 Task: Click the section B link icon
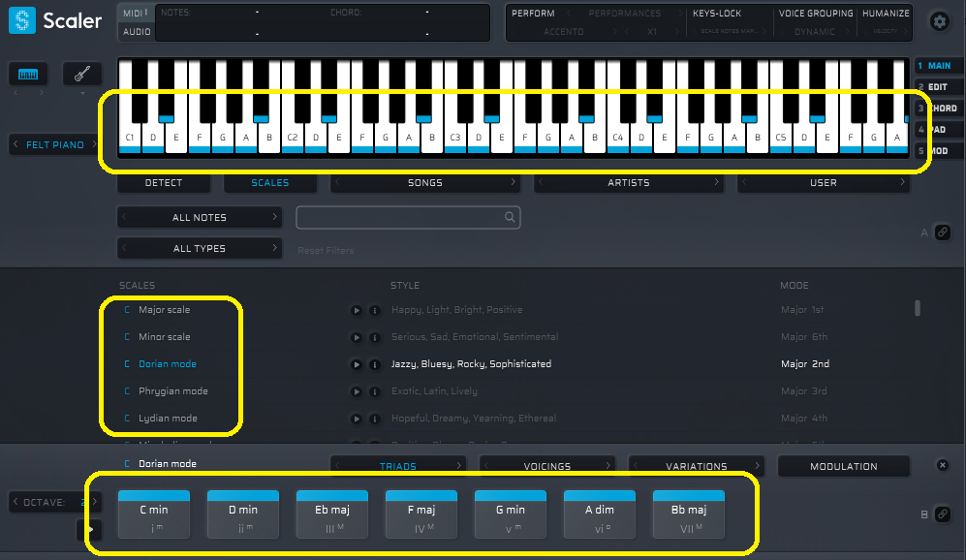[x=942, y=513]
